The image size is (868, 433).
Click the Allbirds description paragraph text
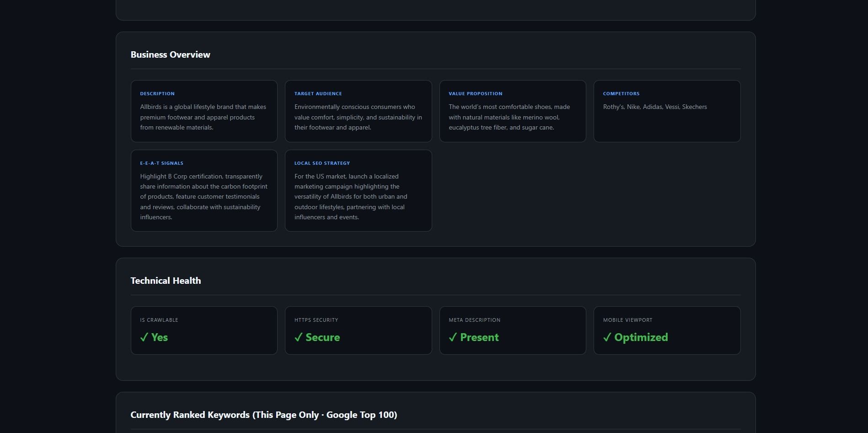click(203, 117)
